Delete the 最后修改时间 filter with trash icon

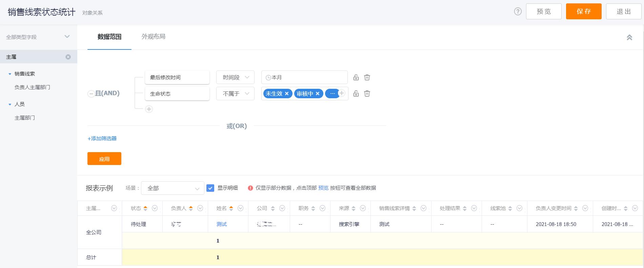click(367, 78)
